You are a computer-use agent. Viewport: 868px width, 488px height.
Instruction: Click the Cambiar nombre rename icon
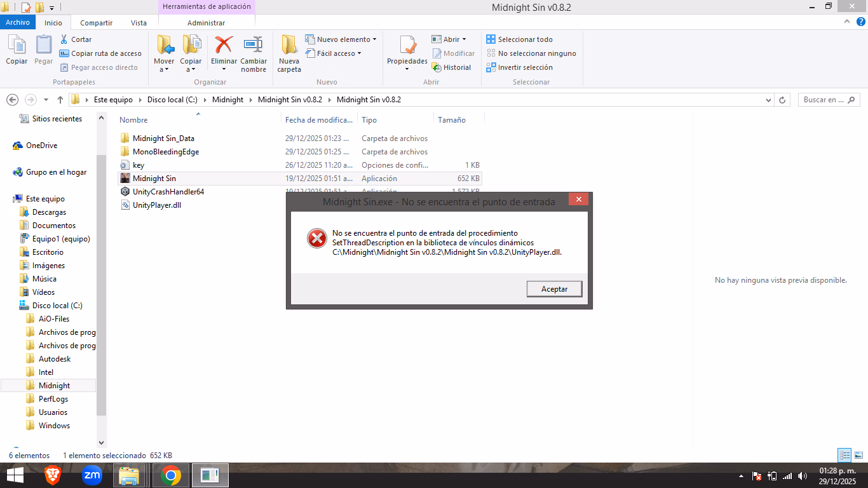pos(254,46)
